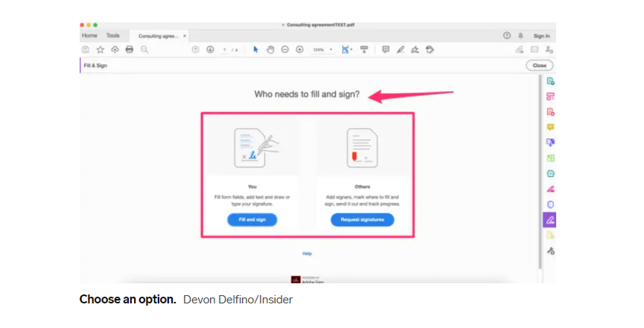Switch to the Home tab
Viewport: 644px width, 328px height.
pyautogui.click(x=89, y=36)
